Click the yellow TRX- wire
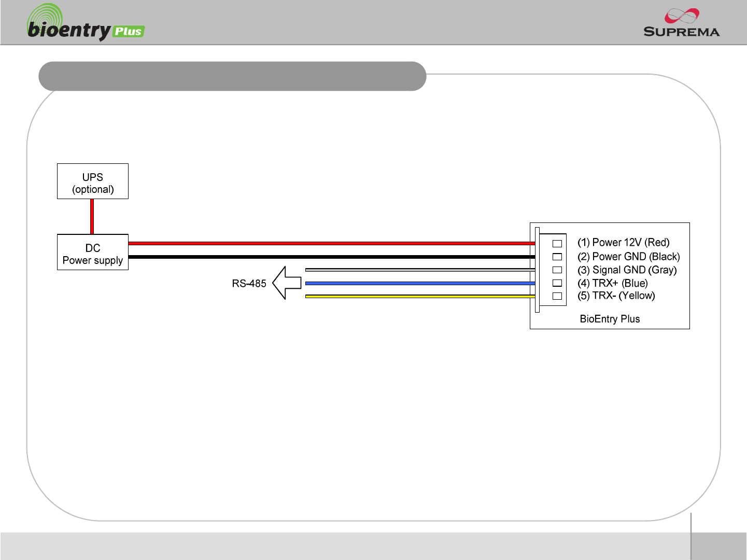The width and height of the screenshot is (747, 560). click(420, 296)
